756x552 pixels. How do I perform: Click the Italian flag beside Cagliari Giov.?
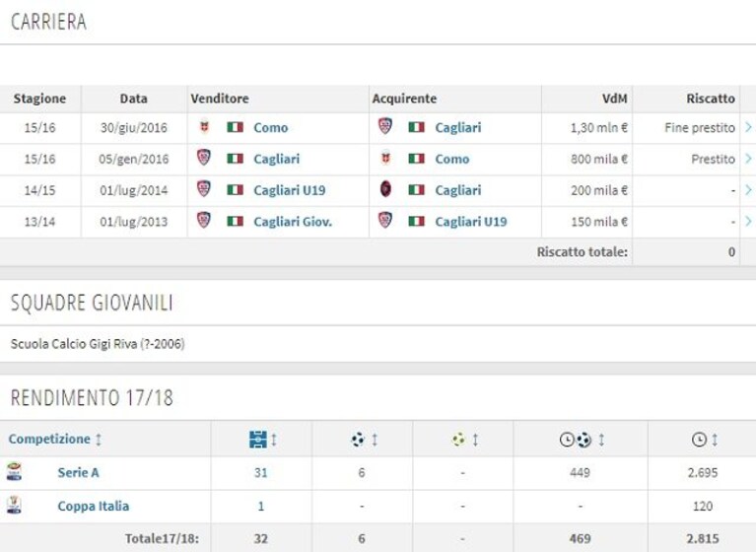[x=235, y=221]
